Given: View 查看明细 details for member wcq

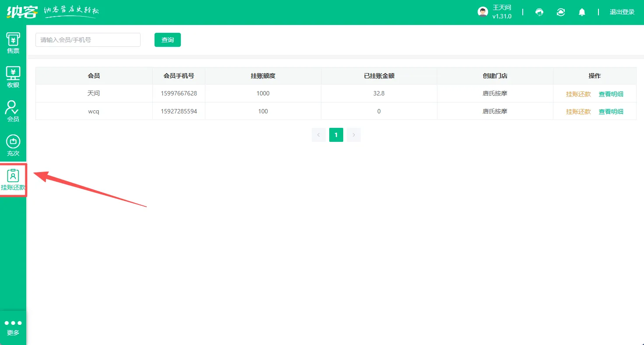Looking at the screenshot, I should click(611, 111).
